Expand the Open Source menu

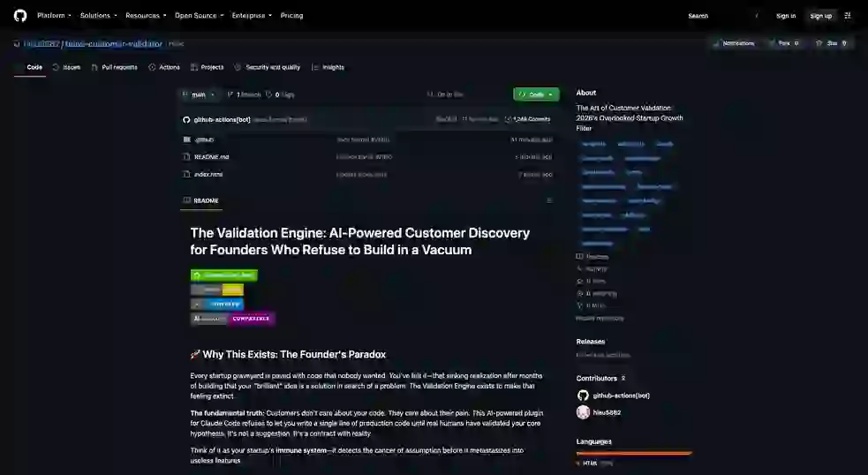point(199,16)
